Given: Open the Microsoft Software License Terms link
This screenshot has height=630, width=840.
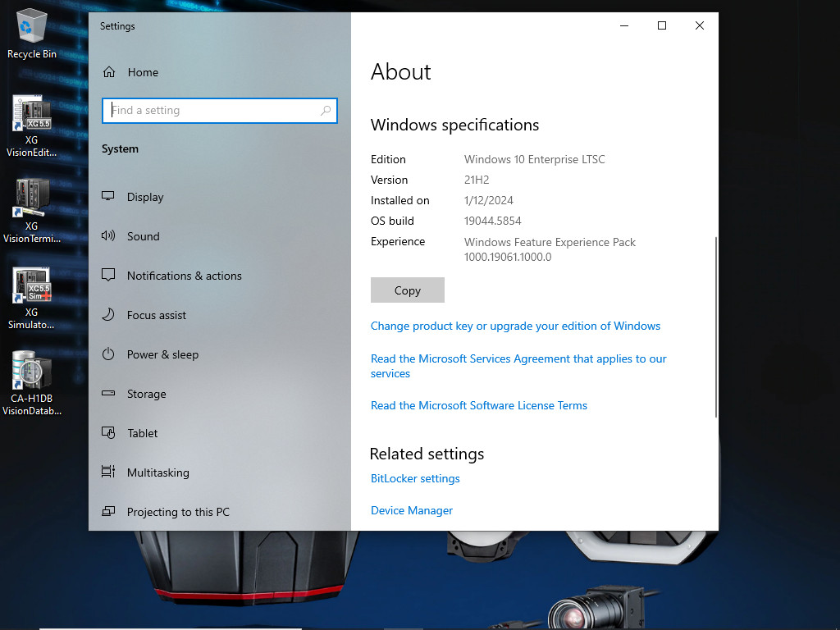Looking at the screenshot, I should click(x=479, y=405).
